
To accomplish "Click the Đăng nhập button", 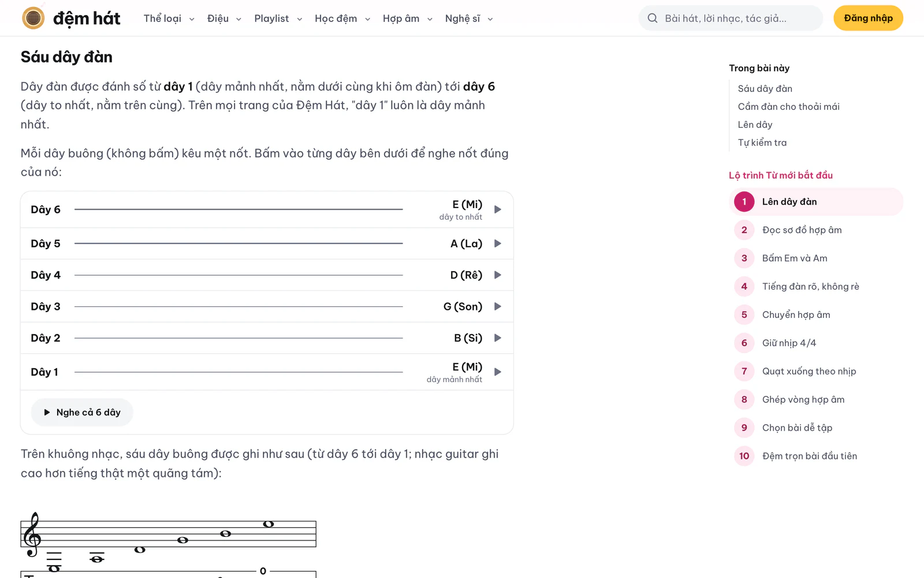I will 868,18.
